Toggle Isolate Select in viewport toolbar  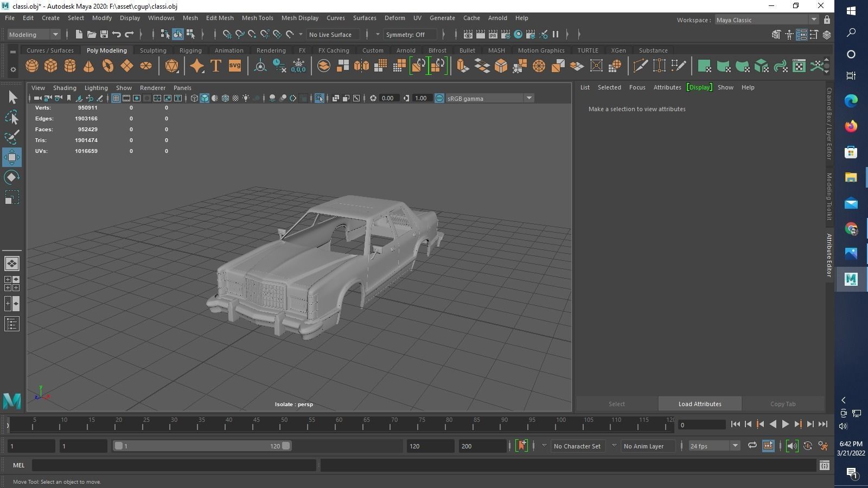point(319,98)
